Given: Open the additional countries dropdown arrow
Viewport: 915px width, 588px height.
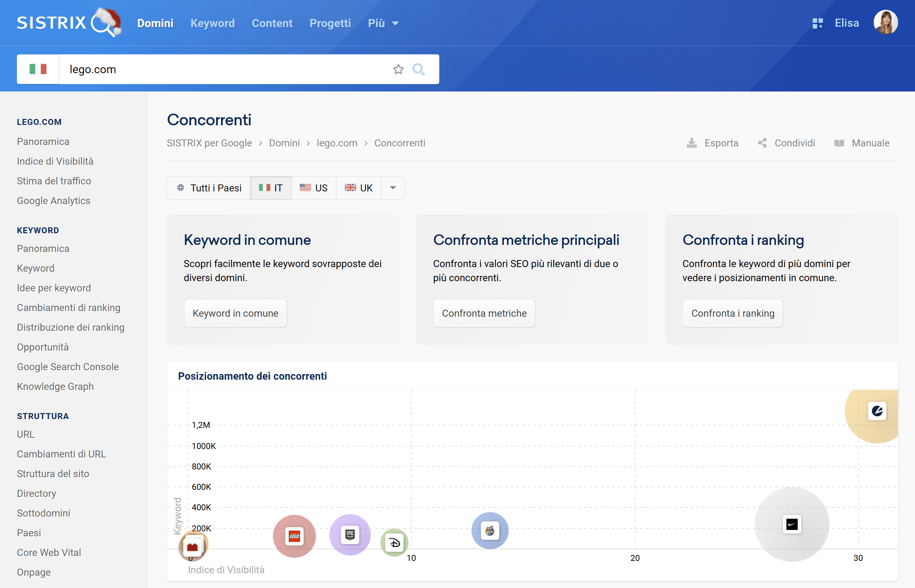Looking at the screenshot, I should 393,188.
